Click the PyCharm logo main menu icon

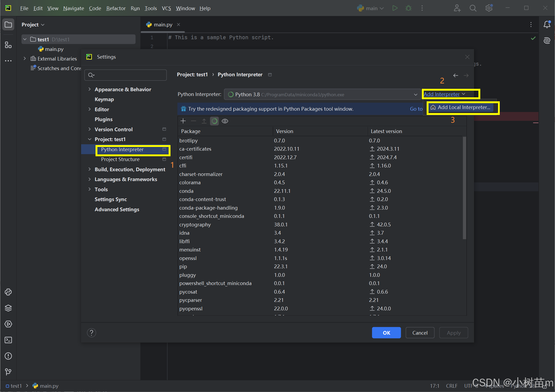[8, 8]
